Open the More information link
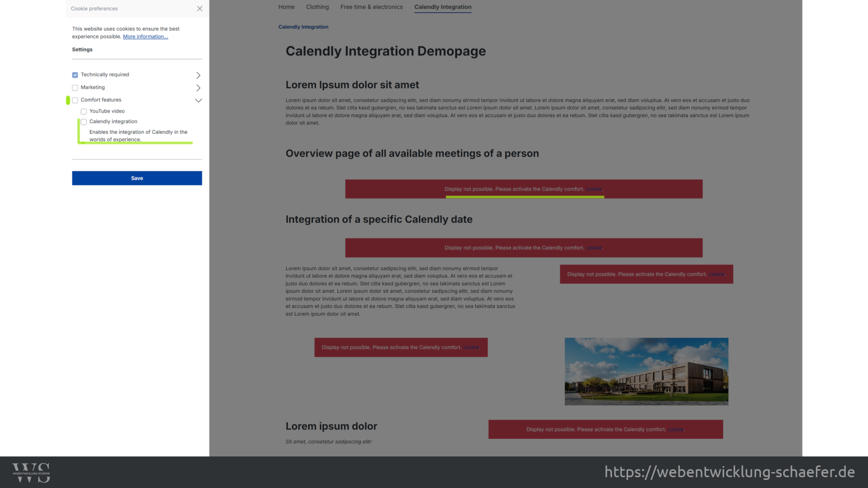Image resolution: width=868 pixels, height=488 pixels. point(145,36)
